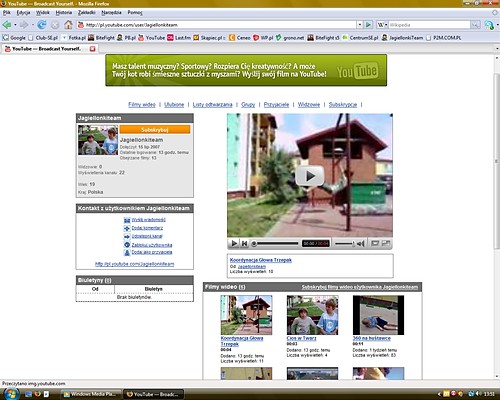Screen dimensions: 500x400
Task: Open the tab list dropdown at tab bar end
Action: (x=497, y=49)
